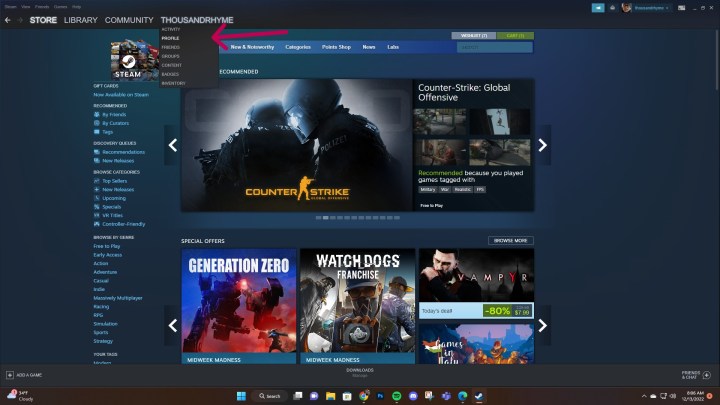Switch to the STORE tab
Screen dimensions: 720x405
[43, 20]
